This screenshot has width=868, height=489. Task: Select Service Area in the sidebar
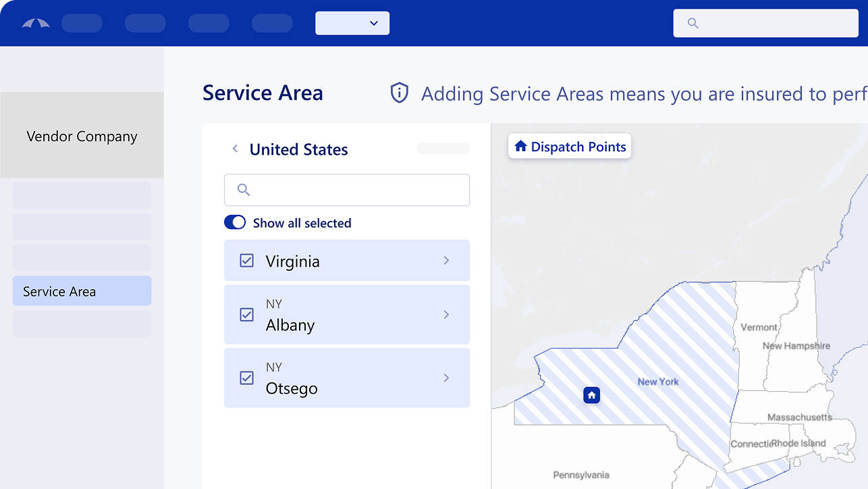coord(82,291)
